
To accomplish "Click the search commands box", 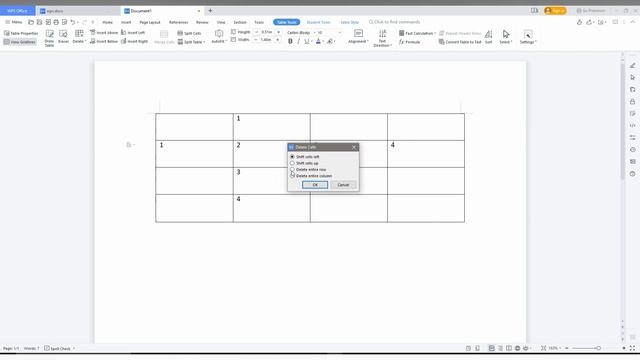I will 394,22.
